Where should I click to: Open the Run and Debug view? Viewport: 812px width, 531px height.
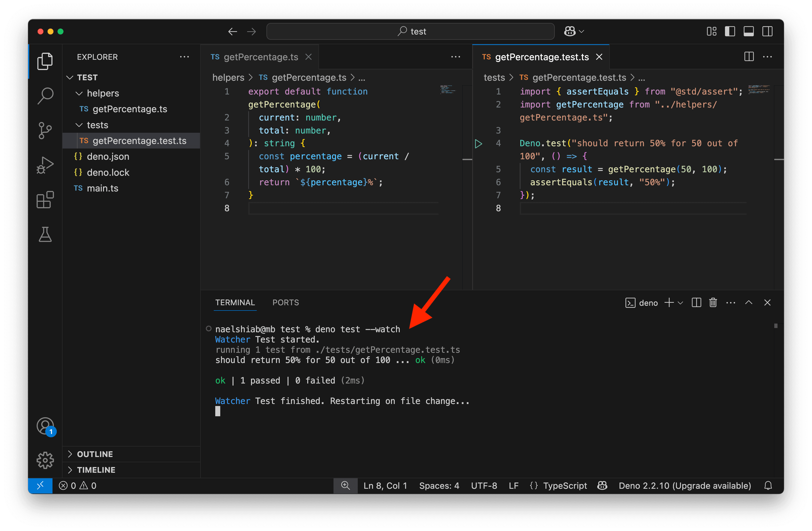pyautogui.click(x=45, y=165)
